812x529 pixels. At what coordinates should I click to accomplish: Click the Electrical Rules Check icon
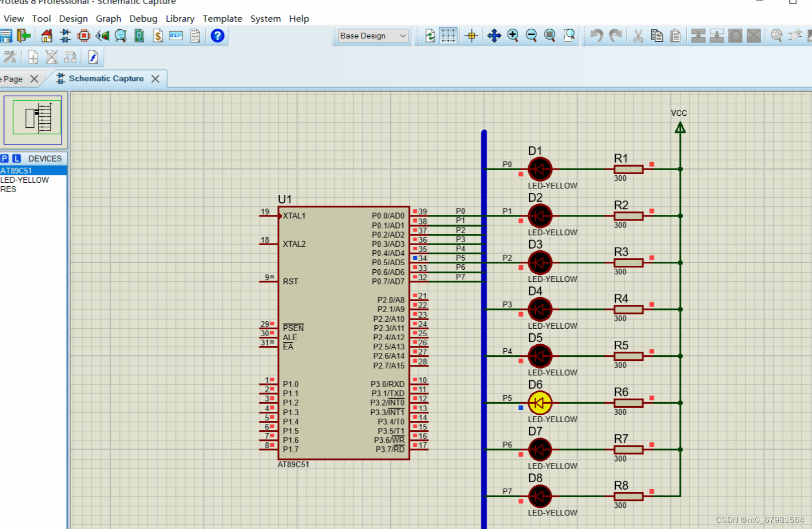click(x=93, y=57)
